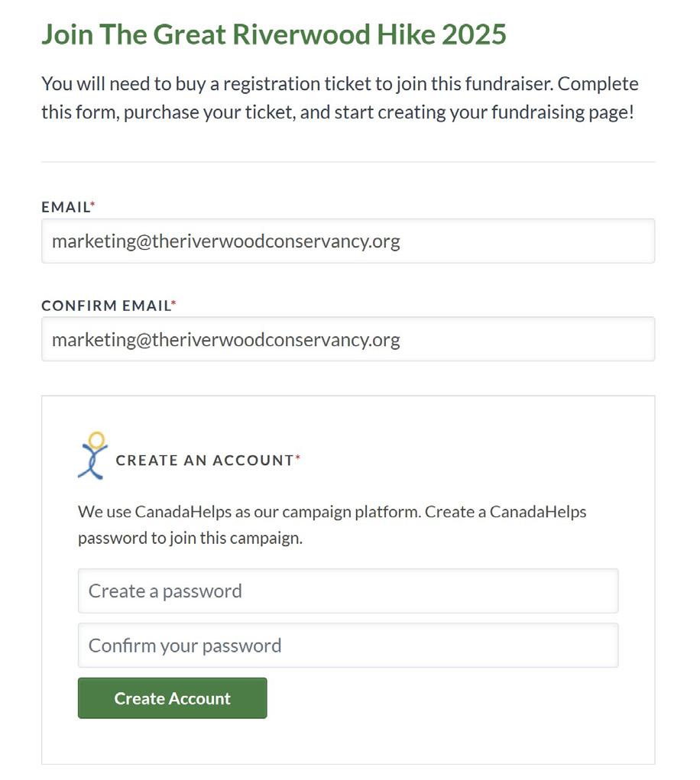Click the horizontal divider below the intro

click(348, 162)
